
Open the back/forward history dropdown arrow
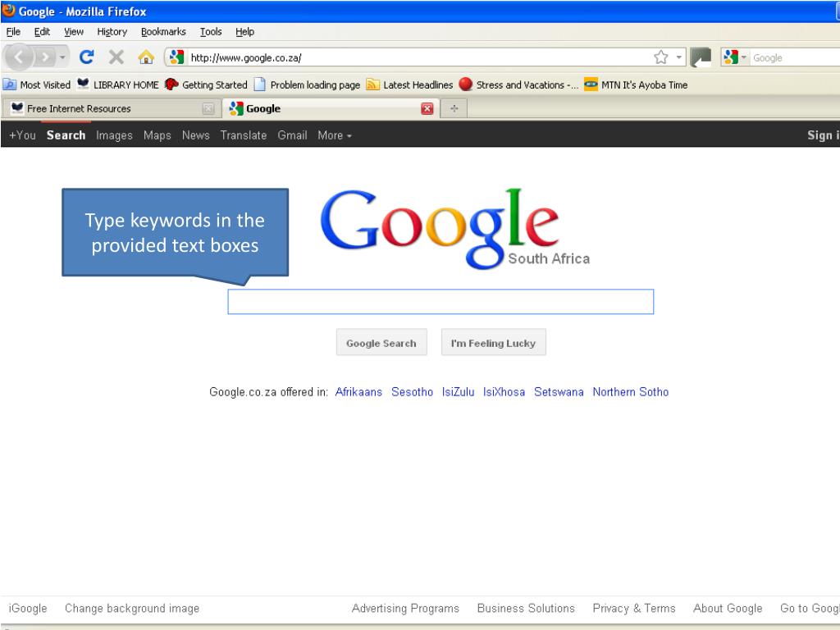(x=62, y=57)
